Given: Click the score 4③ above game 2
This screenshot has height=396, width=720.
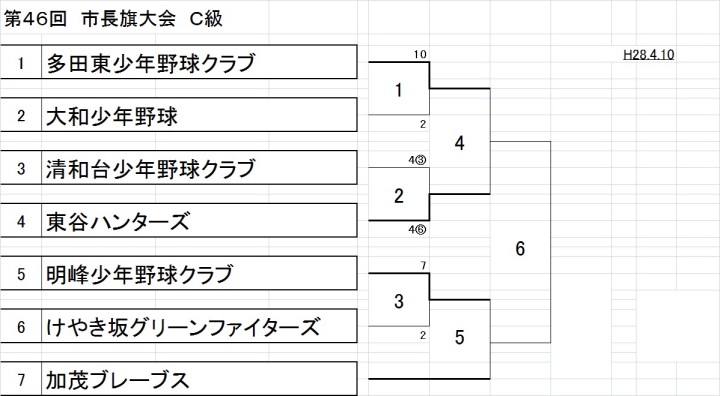Looking at the screenshot, I should click(x=417, y=160).
